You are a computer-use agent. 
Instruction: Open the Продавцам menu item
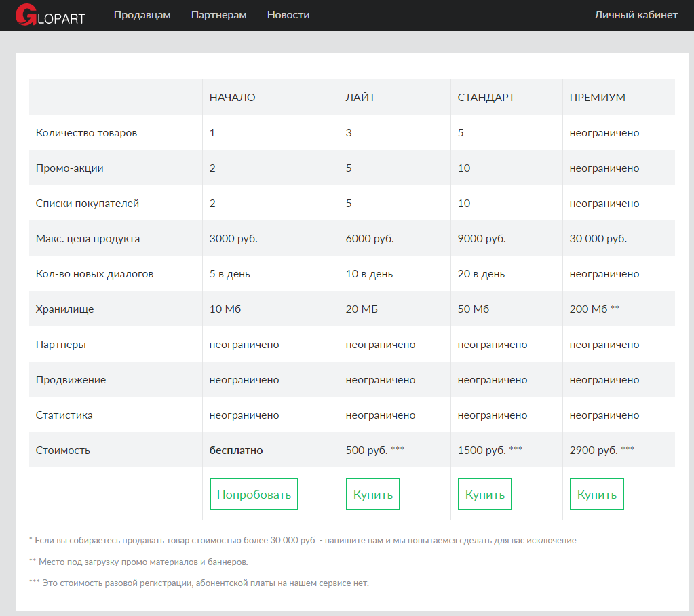click(x=142, y=15)
